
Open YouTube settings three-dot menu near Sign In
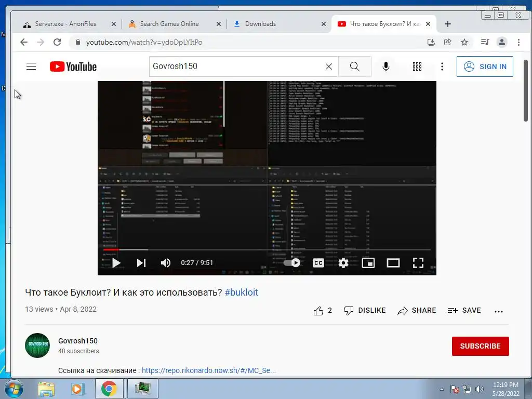(x=442, y=66)
